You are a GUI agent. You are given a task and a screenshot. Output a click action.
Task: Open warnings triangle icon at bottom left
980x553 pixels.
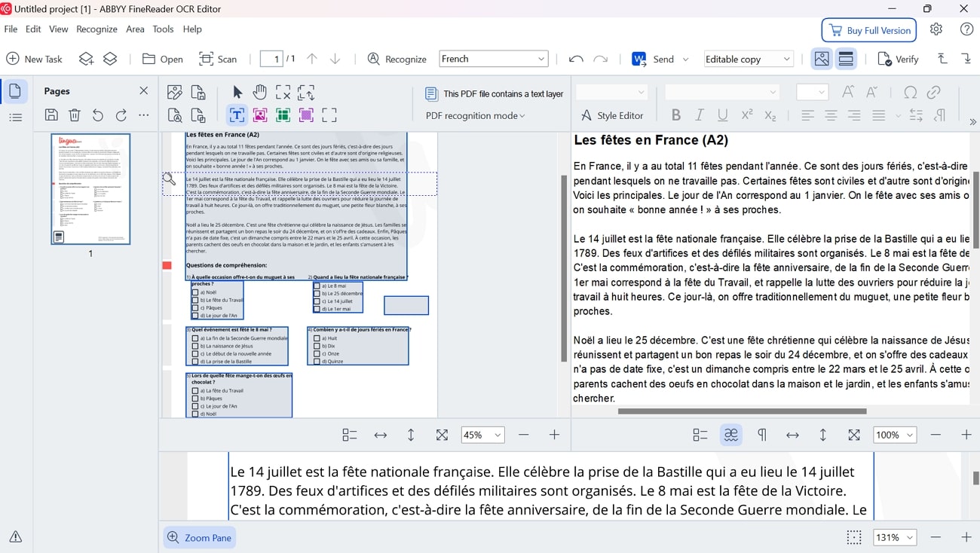(15, 537)
